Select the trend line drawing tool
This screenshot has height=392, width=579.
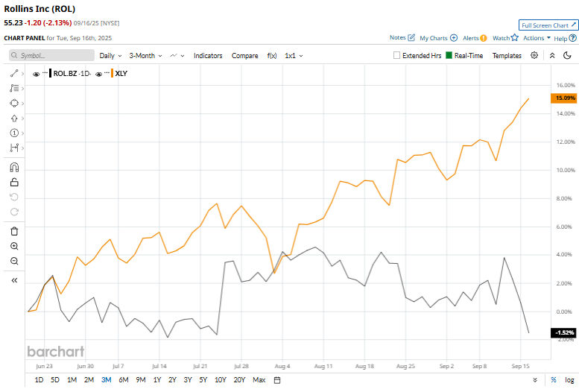(x=14, y=74)
